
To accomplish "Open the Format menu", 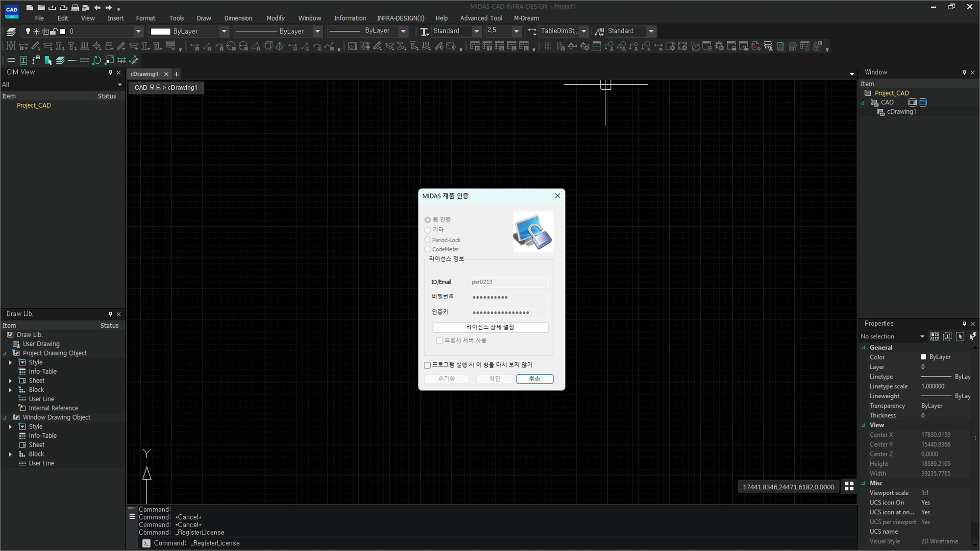I will pyautogui.click(x=146, y=18).
